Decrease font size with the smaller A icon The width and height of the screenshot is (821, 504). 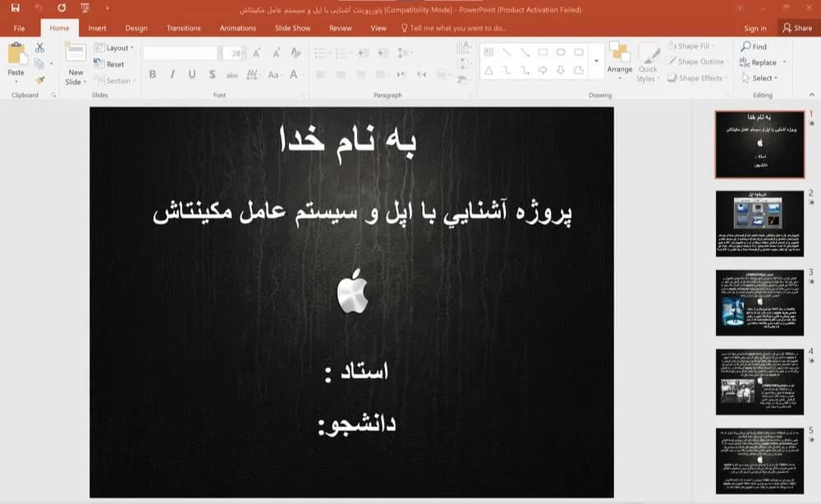276,53
